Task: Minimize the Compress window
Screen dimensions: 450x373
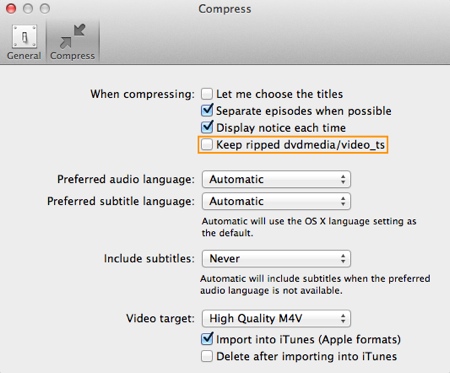Action: pos(28,8)
